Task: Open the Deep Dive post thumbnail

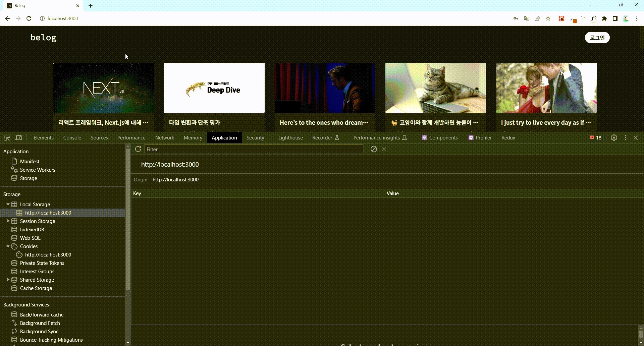Action: 214,88
